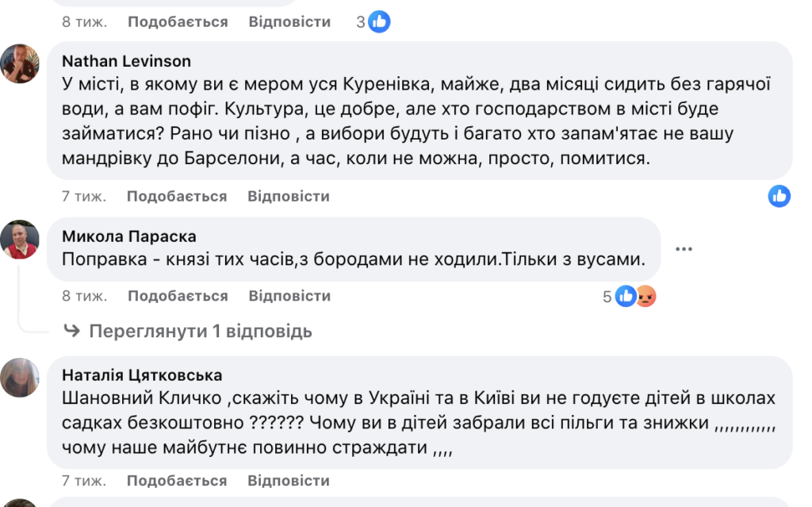Like Микола Параска's comment via 'Подобається'

click(x=178, y=296)
